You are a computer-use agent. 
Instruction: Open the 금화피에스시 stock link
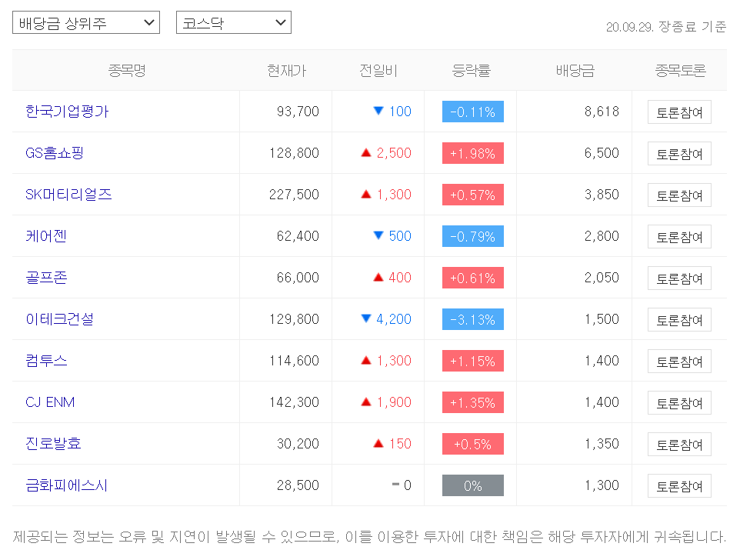tap(67, 485)
